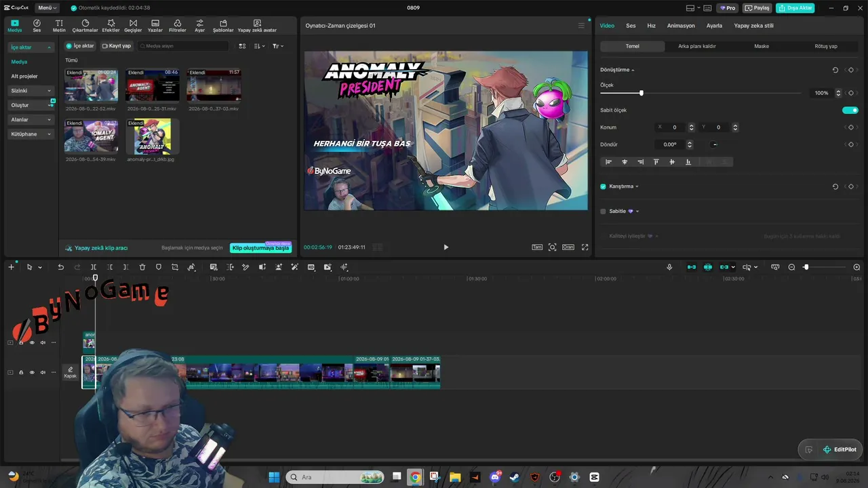Click the İçe aktar import media button
This screenshot has height=488, width=868.
[80, 46]
